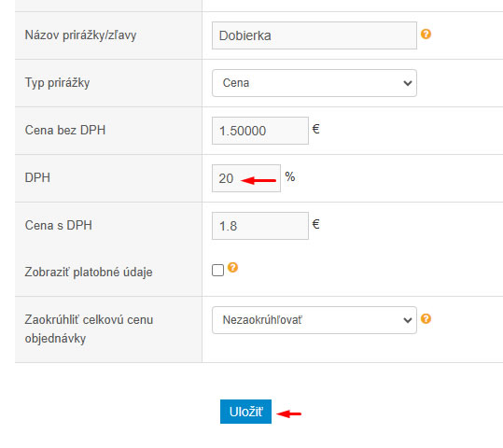Click the Zaokrúhliť celkovú cenu objednávky label
This screenshot has width=503, height=448.
pos(89,329)
